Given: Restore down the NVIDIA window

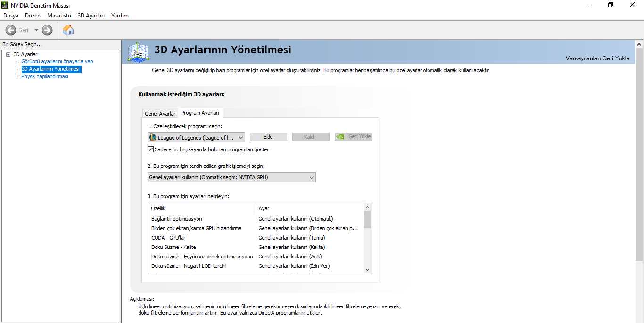Looking at the screenshot, I should [x=611, y=5].
